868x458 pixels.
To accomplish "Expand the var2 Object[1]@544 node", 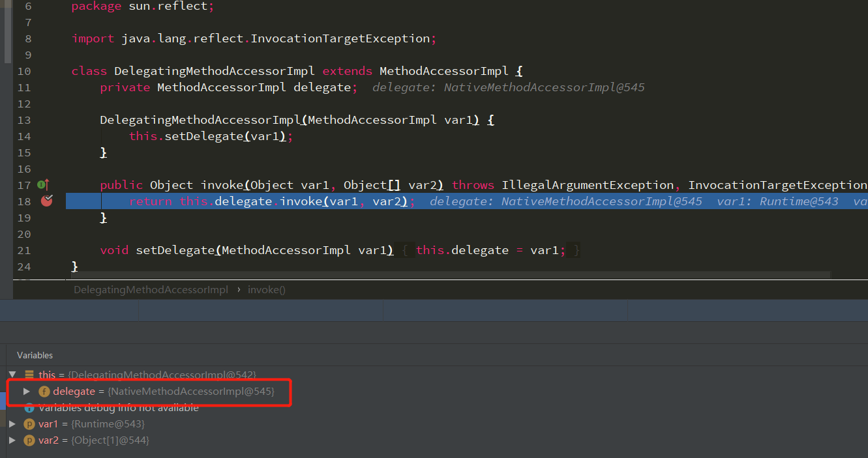I will click(x=12, y=440).
